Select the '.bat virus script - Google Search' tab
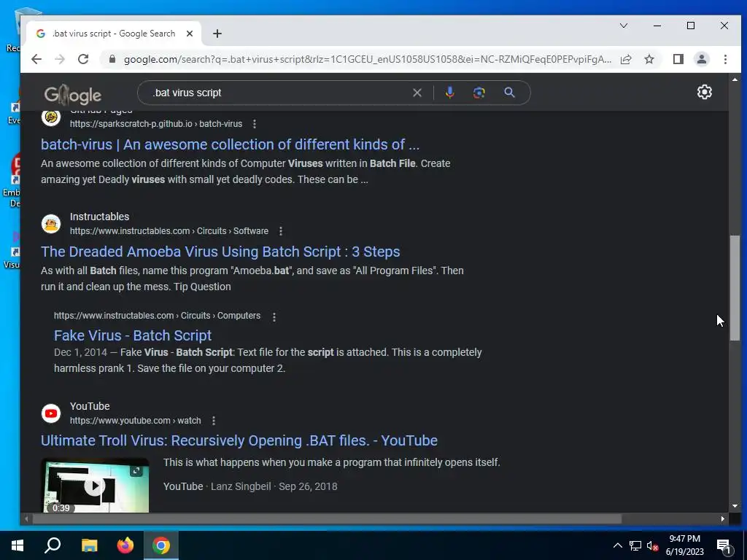Image resolution: width=747 pixels, height=560 pixels. pos(113,34)
